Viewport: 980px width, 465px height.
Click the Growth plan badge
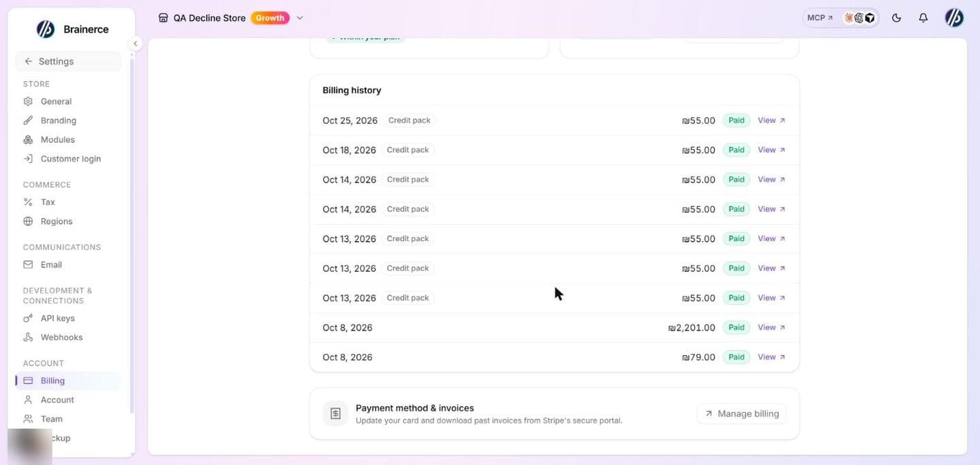pyautogui.click(x=270, y=18)
